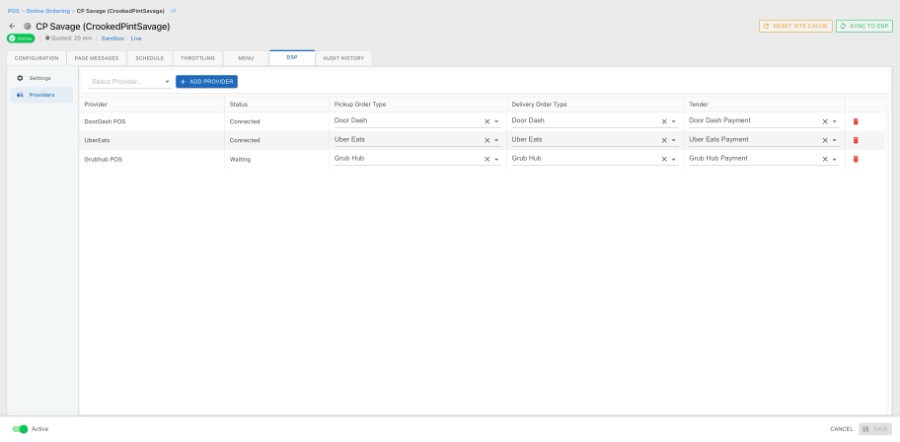Viewport: 900px width, 442px height.
Task: Open the Grubhub pickup order type dropdown
Action: tap(496, 159)
